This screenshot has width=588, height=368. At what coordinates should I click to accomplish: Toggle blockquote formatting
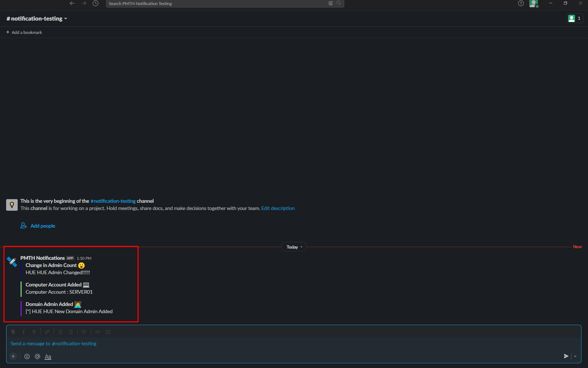pos(84,332)
